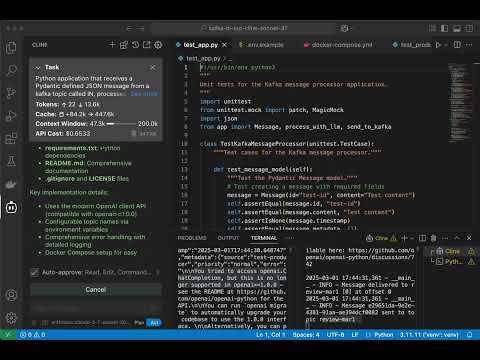480x360 pixels.
Task: Open Cline MCP servers icon
Action: click(124, 45)
